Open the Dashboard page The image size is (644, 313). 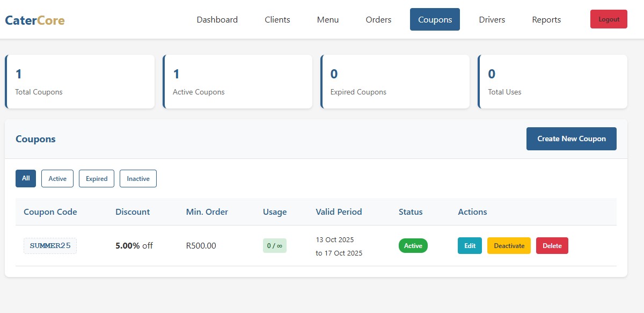217,19
